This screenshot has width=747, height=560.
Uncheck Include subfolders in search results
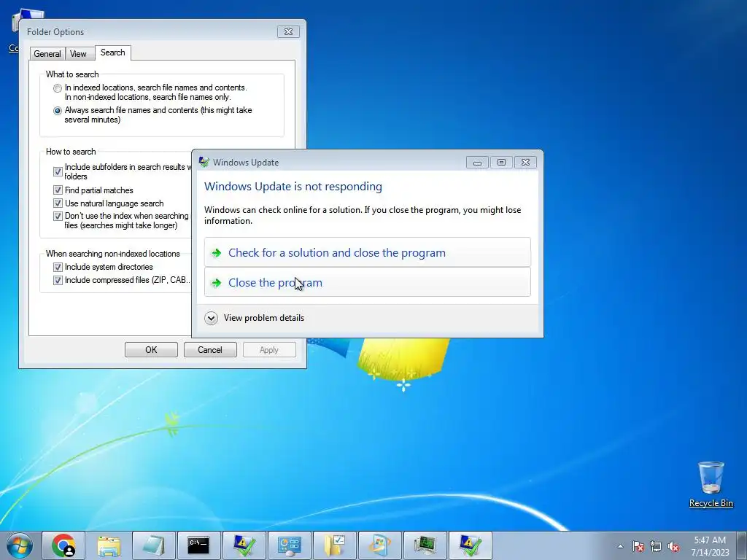point(58,171)
